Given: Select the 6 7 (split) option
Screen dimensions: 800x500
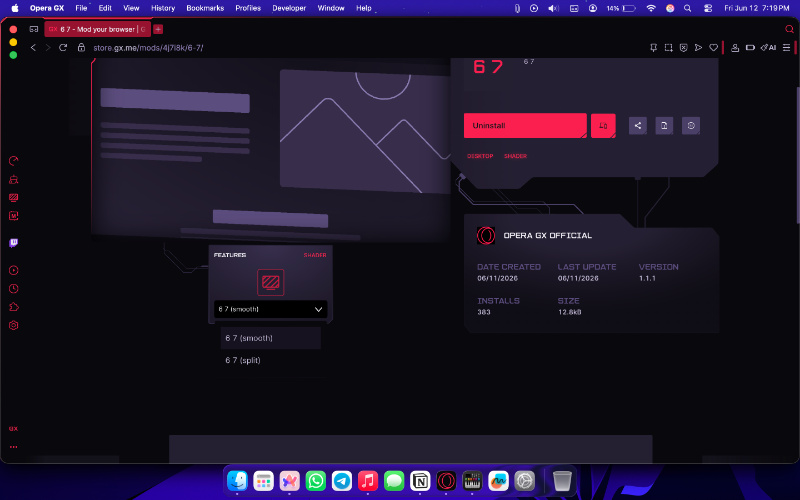Looking at the screenshot, I should (x=270, y=360).
